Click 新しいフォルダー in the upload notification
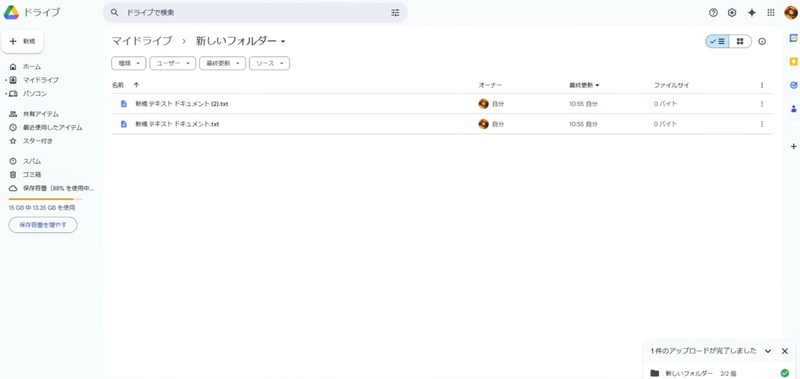Image resolution: width=800 pixels, height=379 pixels. pyautogui.click(x=689, y=373)
